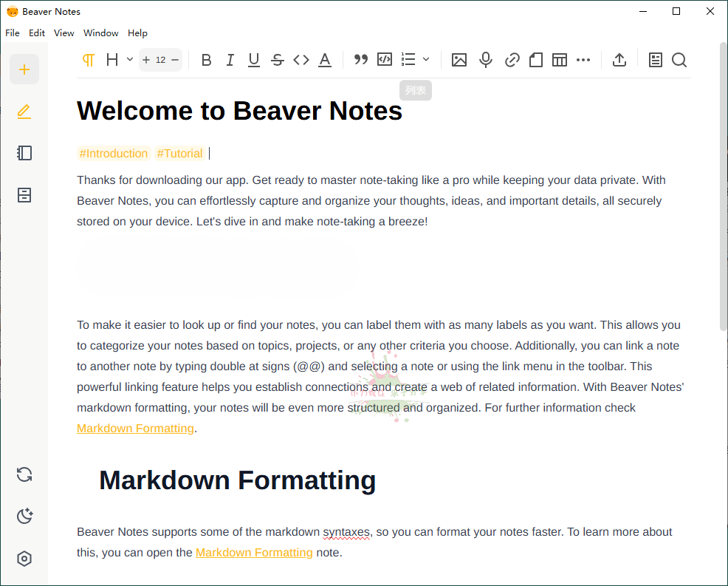The width and height of the screenshot is (728, 586).
Task: Expand the heading level dropdown arrow
Action: click(x=130, y=59)
